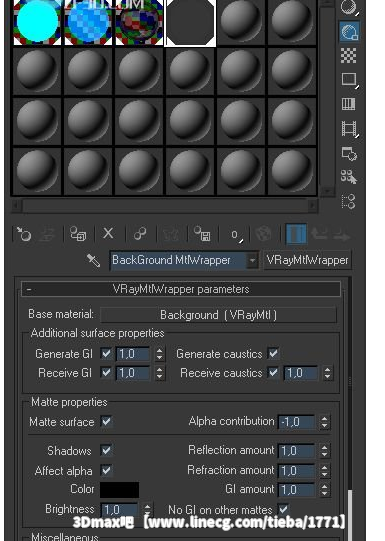Click the GI amount spinner
The image size is (385, 541).
coord(324,490)
